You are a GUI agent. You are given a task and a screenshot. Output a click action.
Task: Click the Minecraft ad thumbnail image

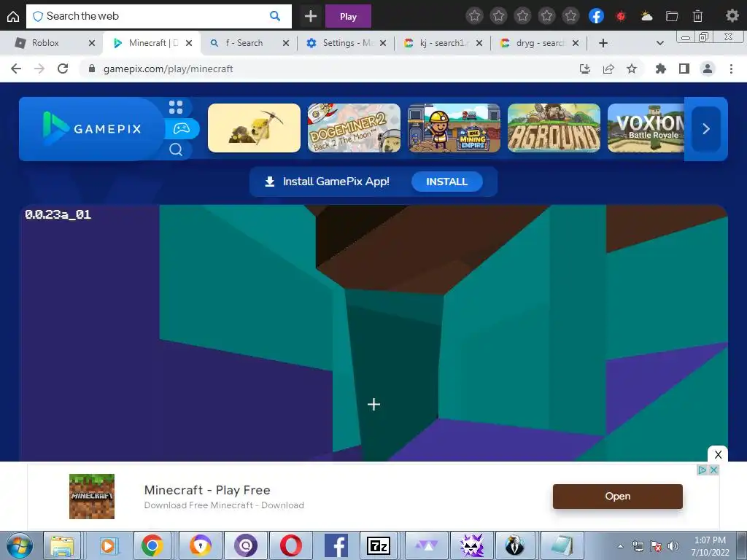click(x=91, y=496)
